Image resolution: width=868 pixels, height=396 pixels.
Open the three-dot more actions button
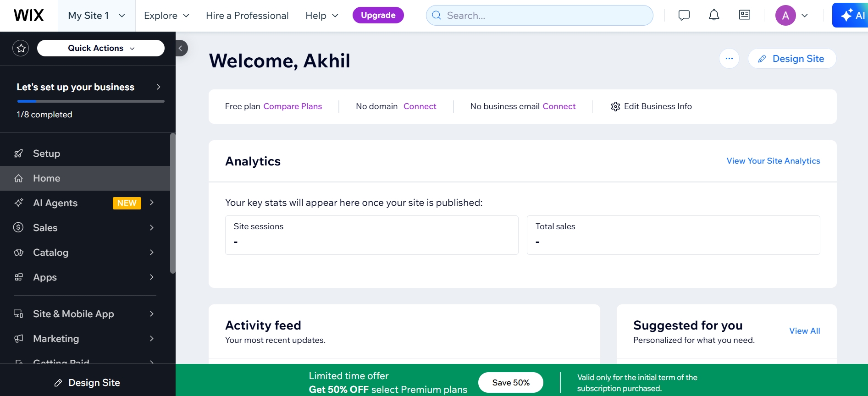(729, 59)
